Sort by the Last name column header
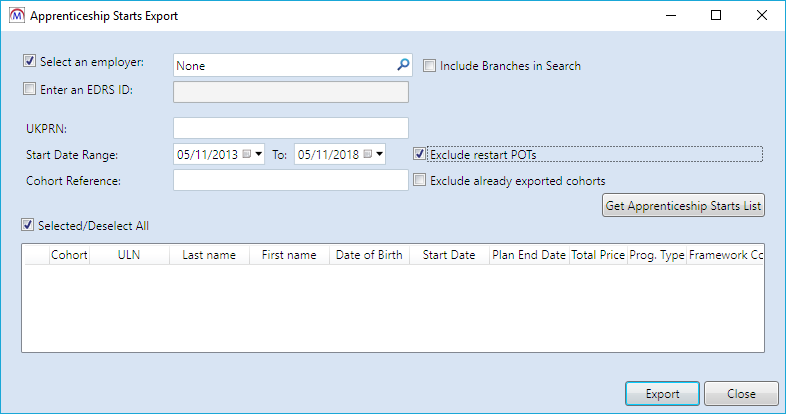 click(x=209, y=255)
